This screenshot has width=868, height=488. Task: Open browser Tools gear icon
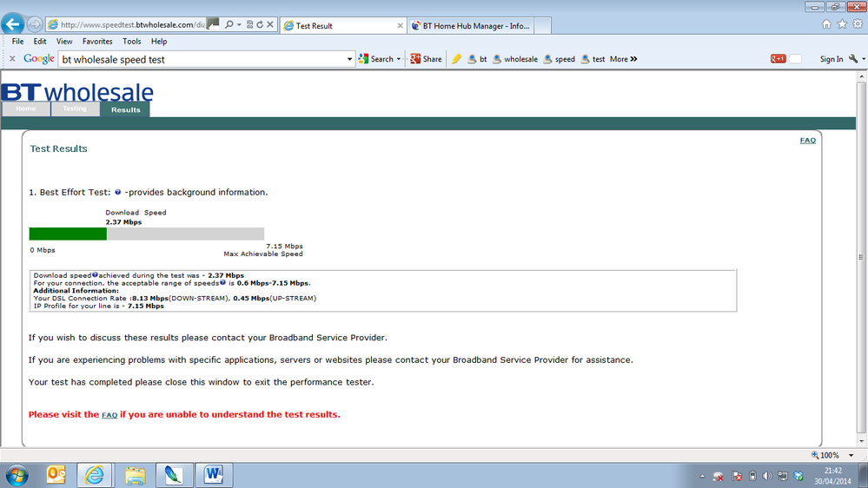pos(858,23)
